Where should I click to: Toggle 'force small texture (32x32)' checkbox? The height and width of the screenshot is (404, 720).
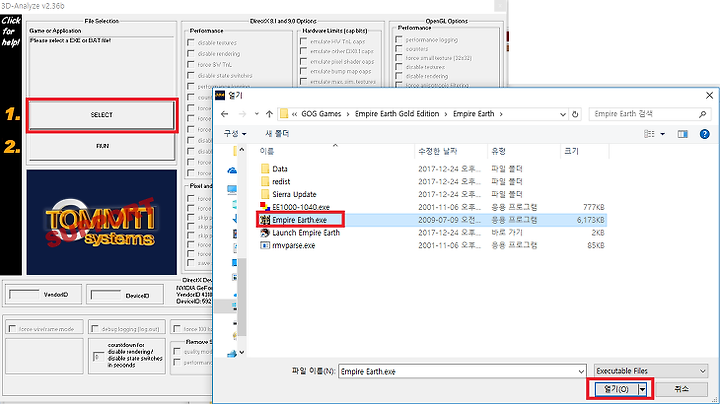[x=399, y=58]
